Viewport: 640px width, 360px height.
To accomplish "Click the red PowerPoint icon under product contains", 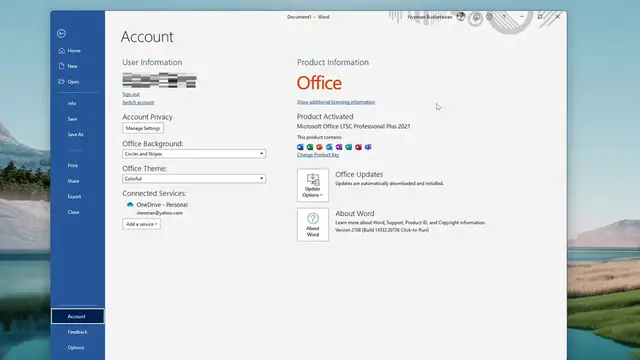I will click(x=320, y=147).
